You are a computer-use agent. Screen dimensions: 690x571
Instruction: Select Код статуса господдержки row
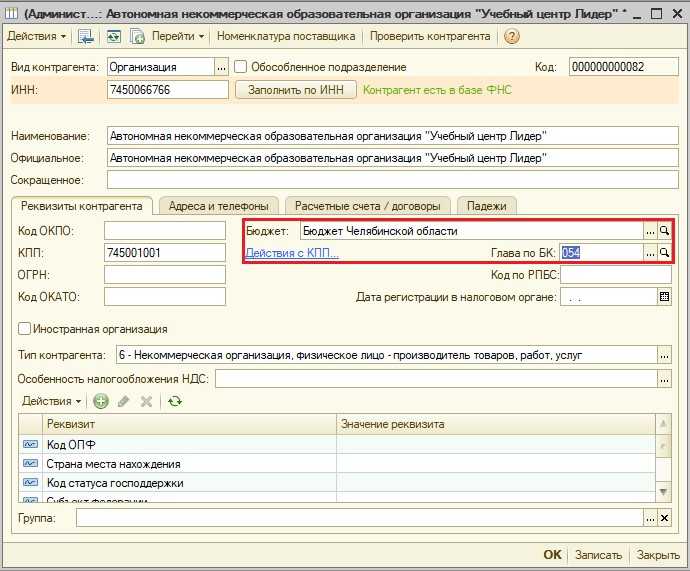pyautogui.click(x=337, y=483)
